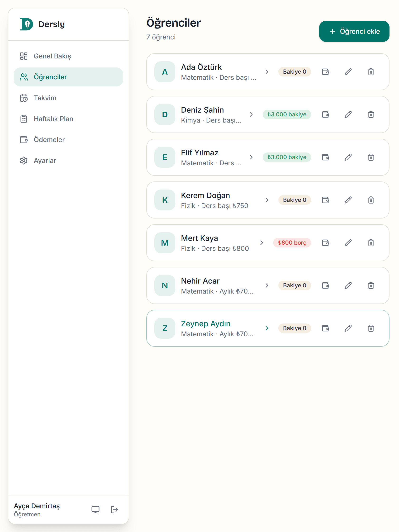Expand Ada Öztürk details chevron
The width and height of the screenshot is (399, 532).
point(267,72)
